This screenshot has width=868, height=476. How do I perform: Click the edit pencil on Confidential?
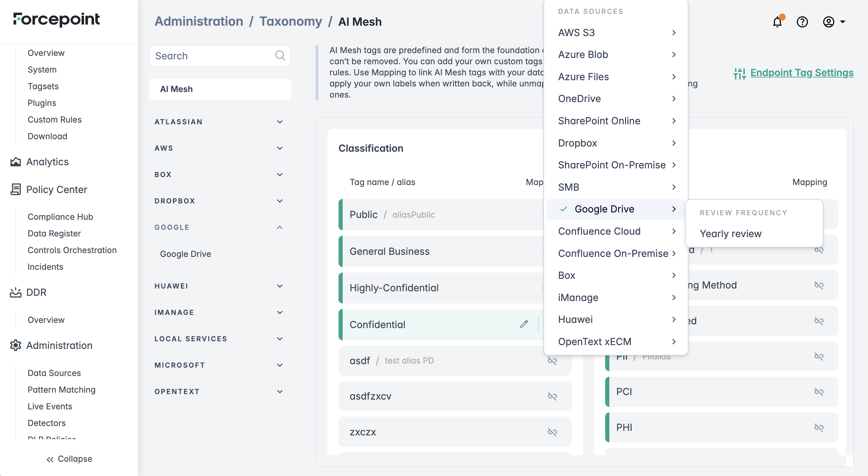click(x=524, y=324)
